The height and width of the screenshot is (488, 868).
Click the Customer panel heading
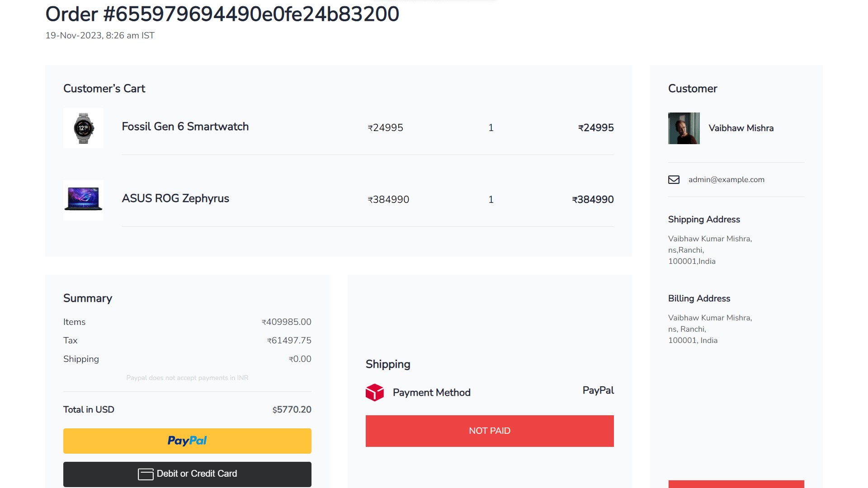[693, 89]
